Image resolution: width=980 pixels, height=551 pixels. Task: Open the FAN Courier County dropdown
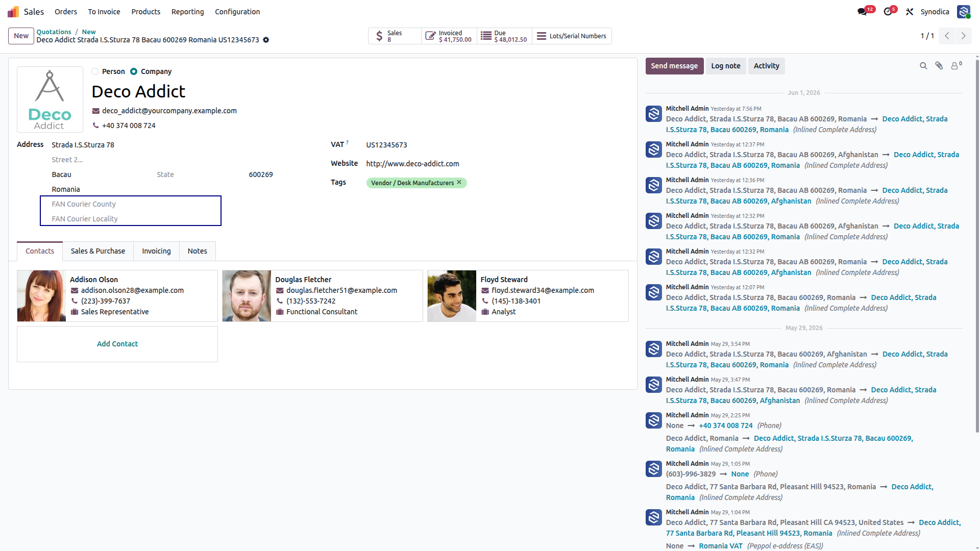pos(135,204)
